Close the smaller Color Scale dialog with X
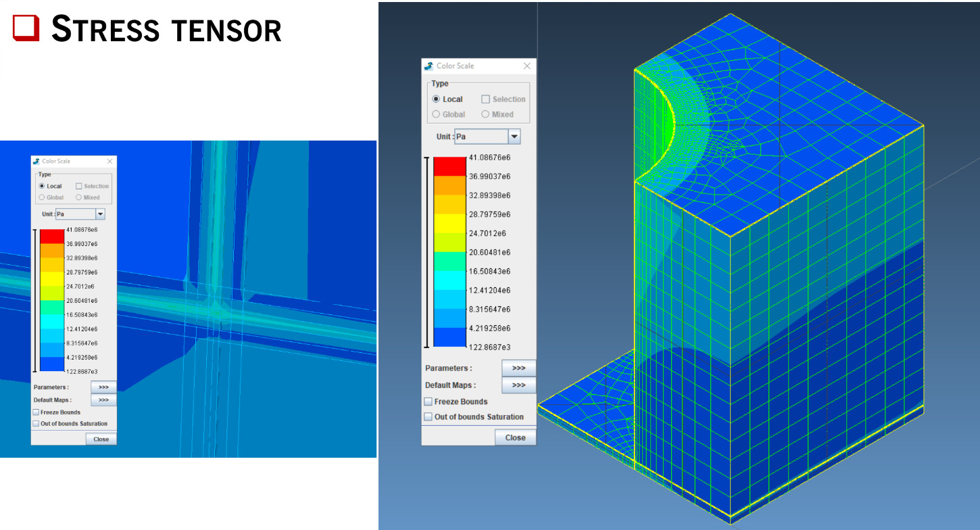 click(110, 162)
